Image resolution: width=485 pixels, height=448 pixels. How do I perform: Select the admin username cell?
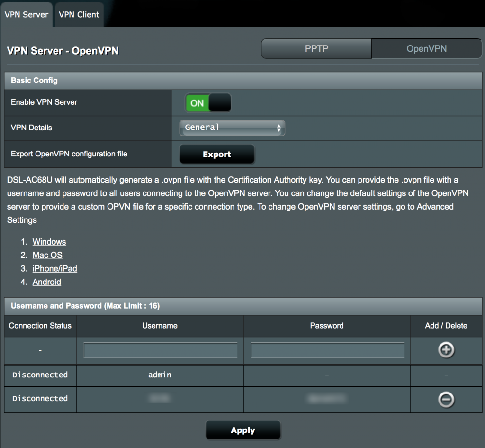click(160, 375)
